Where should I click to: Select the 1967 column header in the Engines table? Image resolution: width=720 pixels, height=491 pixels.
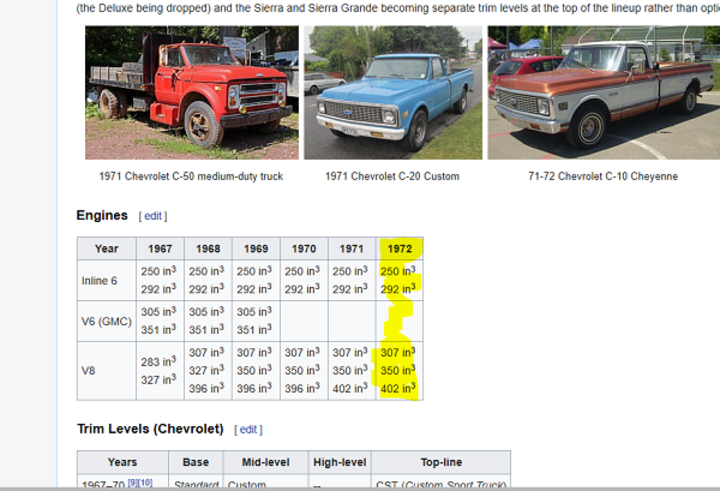160,249
